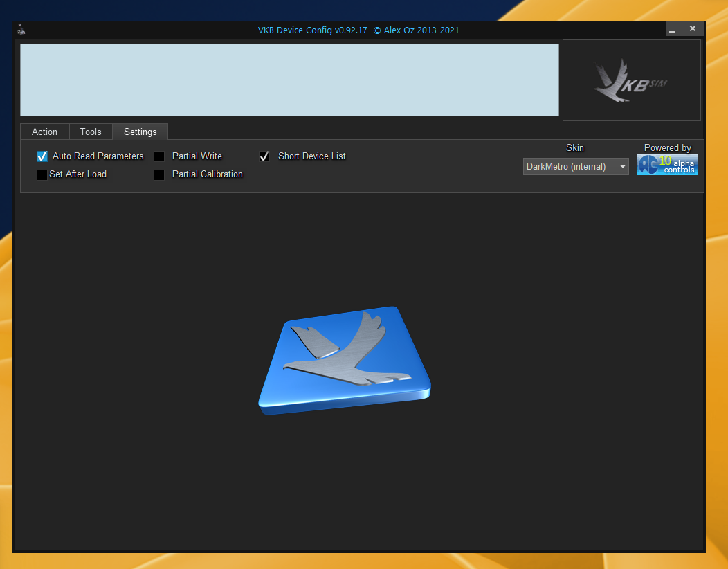Click the Skin label

(575, 147)
